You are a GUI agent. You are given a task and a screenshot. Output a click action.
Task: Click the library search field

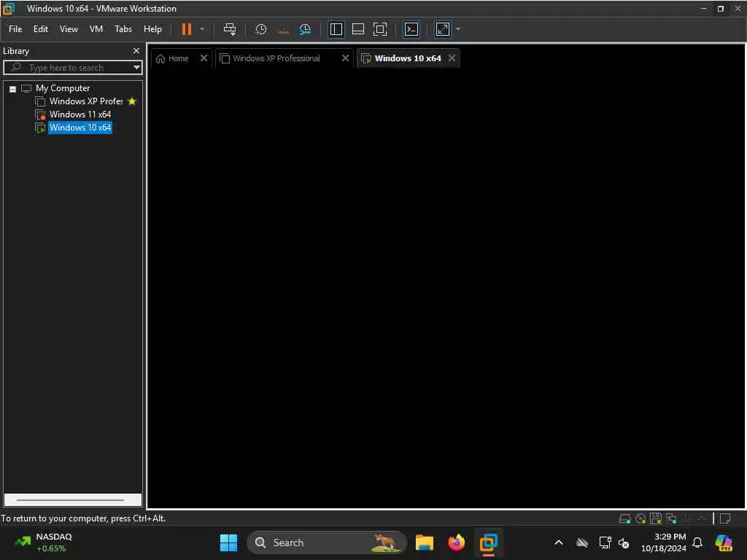pyautogui.click(x=71, y=68)
